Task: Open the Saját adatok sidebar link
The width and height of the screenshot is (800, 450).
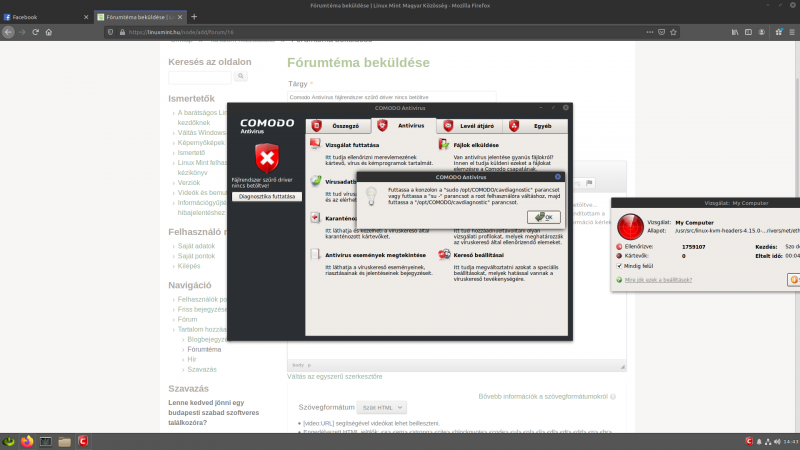Action: pos(196,246)
